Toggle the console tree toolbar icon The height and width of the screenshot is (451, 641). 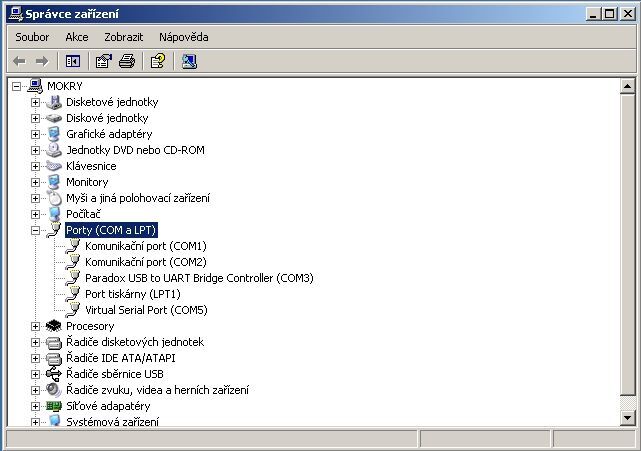72,61
